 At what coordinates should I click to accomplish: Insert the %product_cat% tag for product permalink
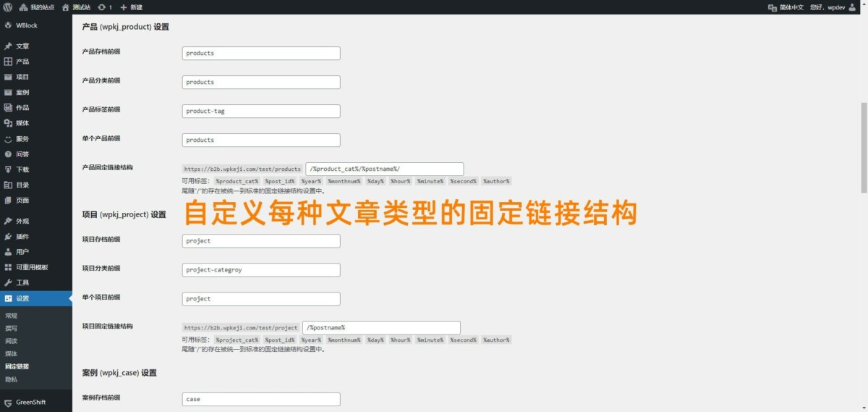(237, 181)
